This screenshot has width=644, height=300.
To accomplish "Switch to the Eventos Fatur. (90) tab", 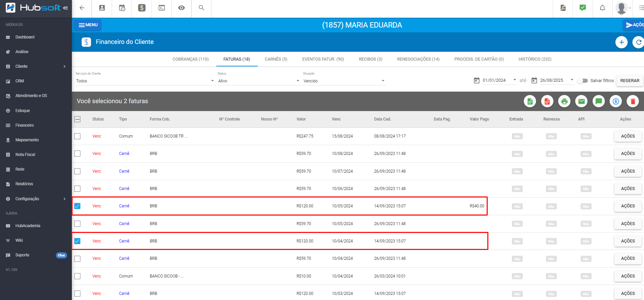I will coord(323,59).
